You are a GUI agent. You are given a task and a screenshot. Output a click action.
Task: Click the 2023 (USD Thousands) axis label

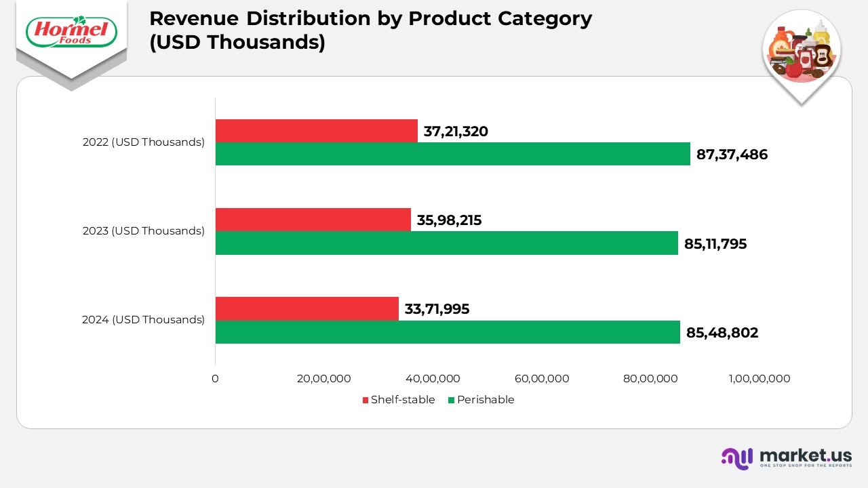[x=143, y=231]
